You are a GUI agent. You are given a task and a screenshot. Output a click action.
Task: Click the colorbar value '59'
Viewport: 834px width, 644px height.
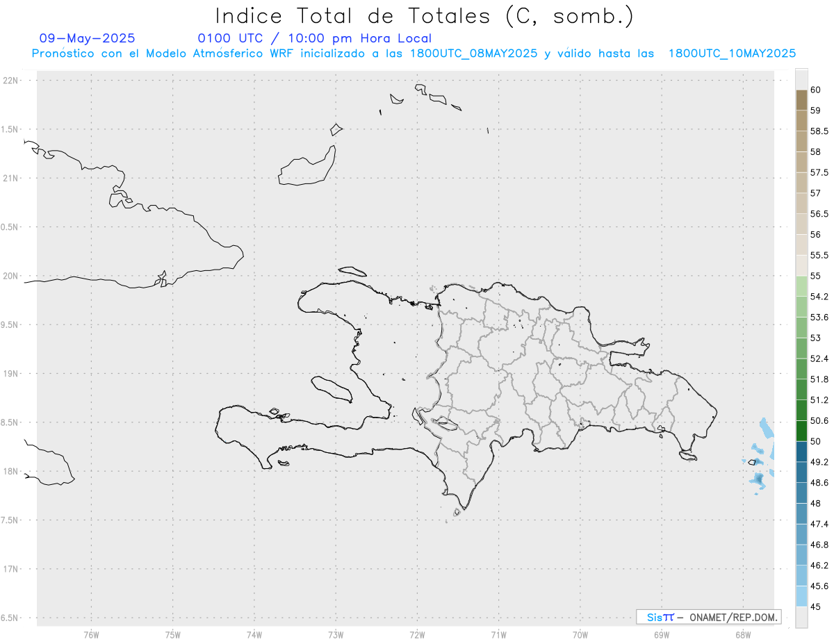(816, 110)
